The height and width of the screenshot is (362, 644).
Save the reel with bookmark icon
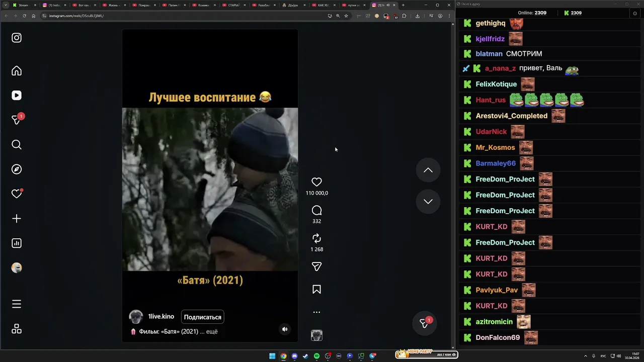tap(316, 290)
